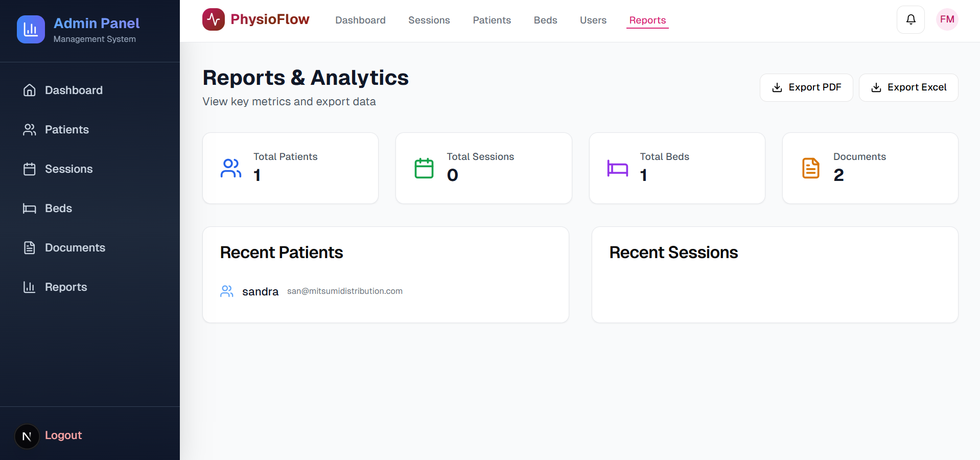Select the Reports top navigation tab

pyautogui.click(x=647, y=20)
